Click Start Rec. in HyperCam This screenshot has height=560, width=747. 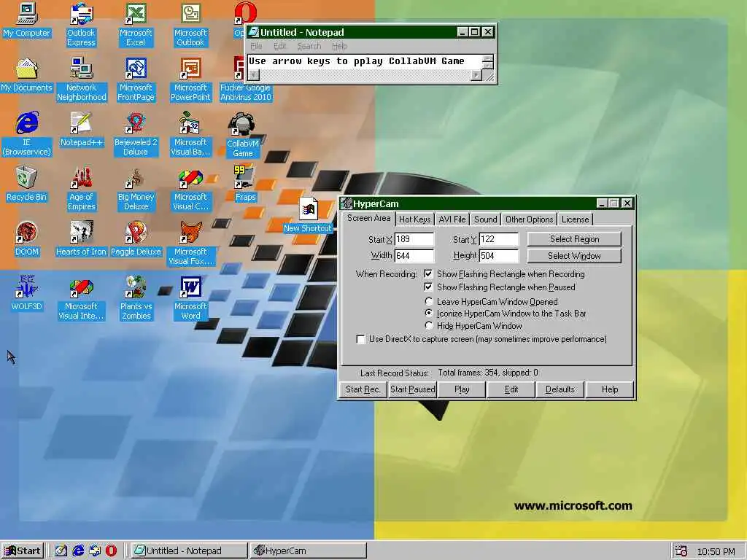pos(363,389)
